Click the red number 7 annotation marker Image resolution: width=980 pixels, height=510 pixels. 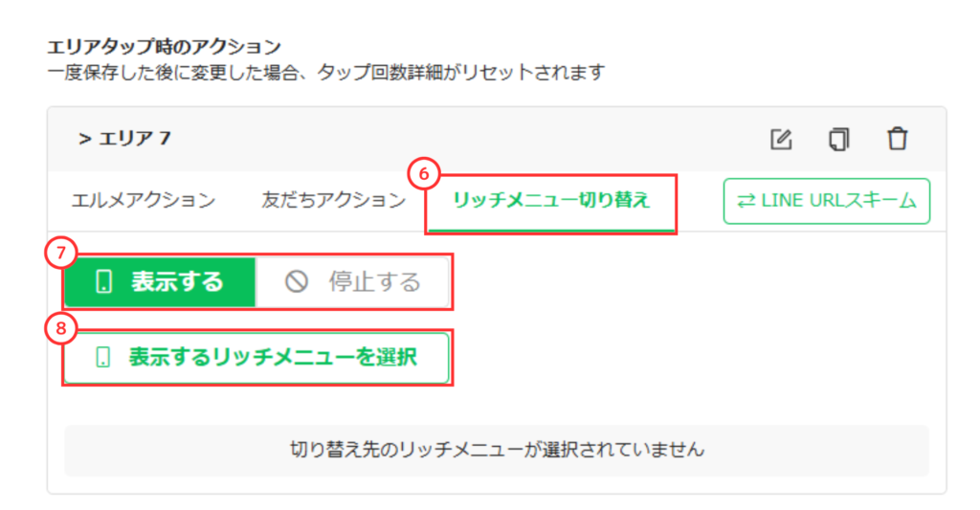click(x=62, y=253)
